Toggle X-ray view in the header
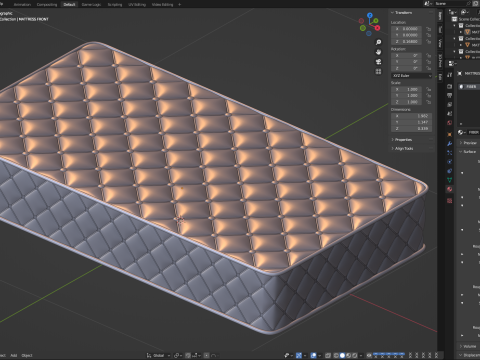Screen dimensions: 480x360 (x=328, y=355)
